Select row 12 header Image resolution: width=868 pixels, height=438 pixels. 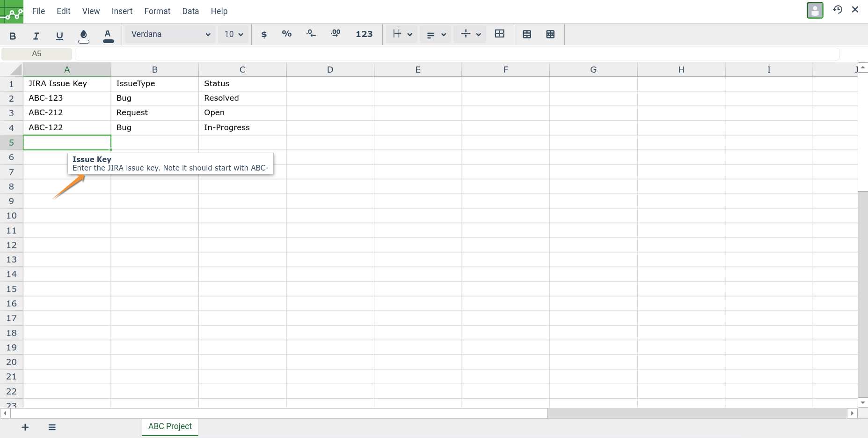tap(11, 245)
